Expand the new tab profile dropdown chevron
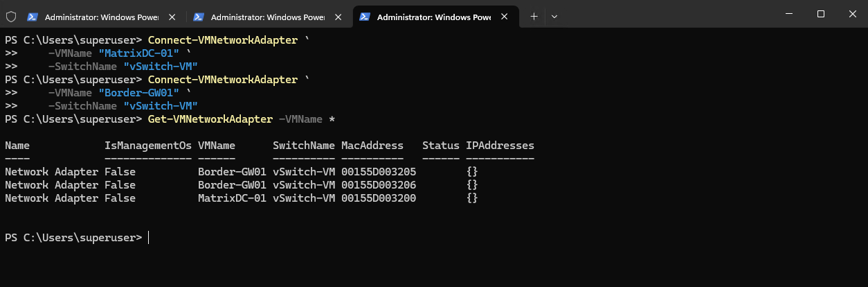This screenshot has height=287, width=868. point(554,16)
